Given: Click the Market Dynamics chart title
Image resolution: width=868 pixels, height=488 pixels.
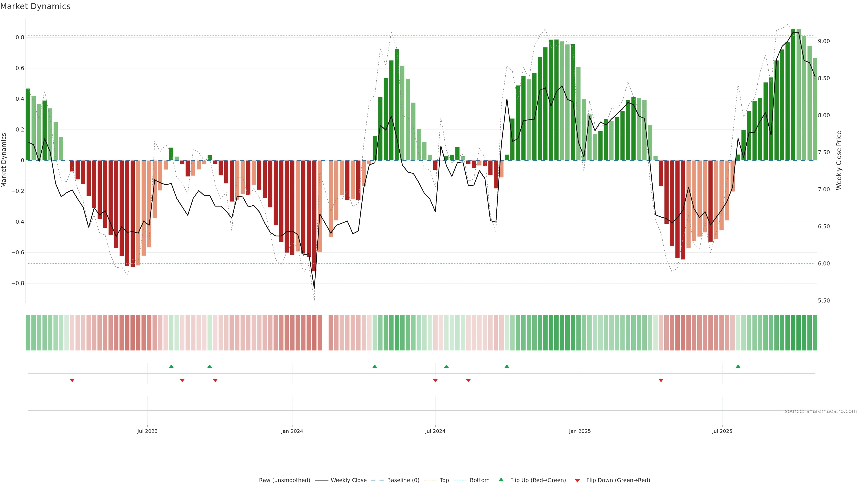Looking at the screenshot, I should (x=35, y=6).
